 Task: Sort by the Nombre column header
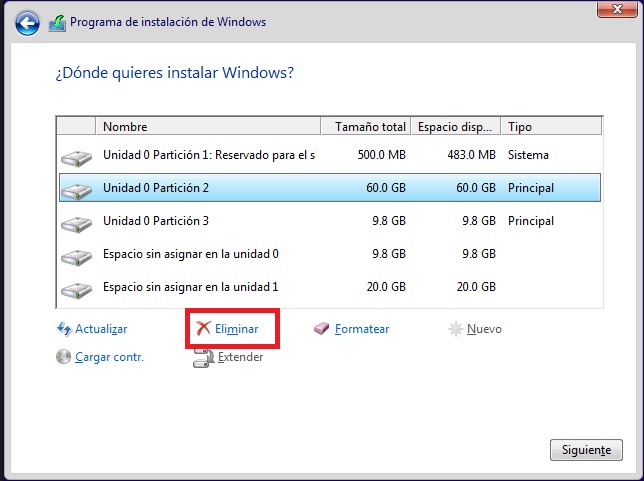[208, 126]
